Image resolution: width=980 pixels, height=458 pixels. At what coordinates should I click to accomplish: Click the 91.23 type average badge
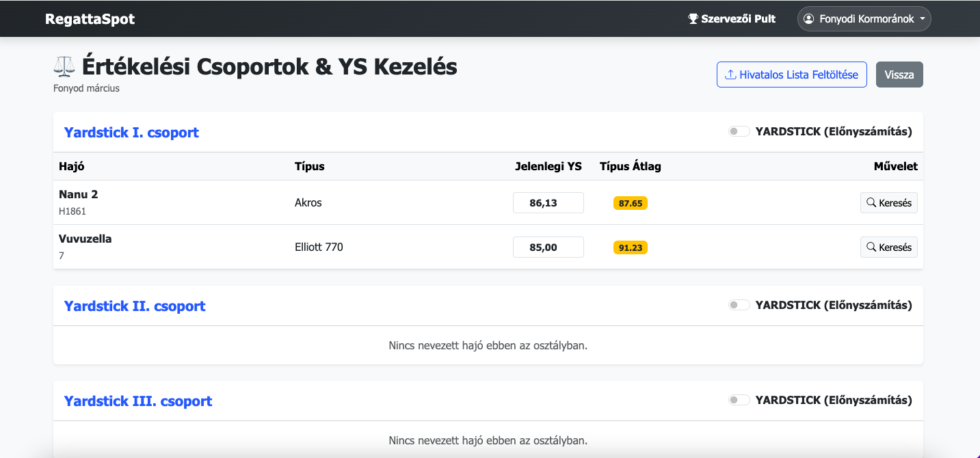point(630,247)
